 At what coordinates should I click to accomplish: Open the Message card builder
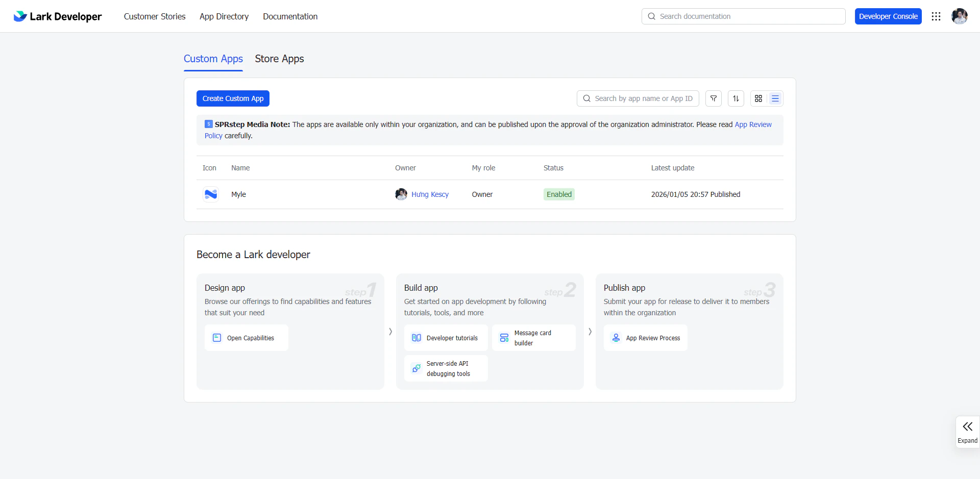(534, 337)
